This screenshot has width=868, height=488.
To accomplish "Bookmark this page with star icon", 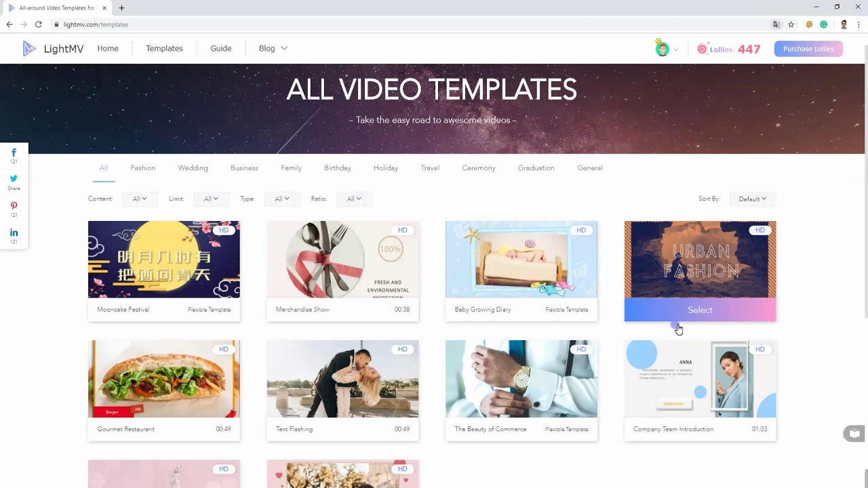I will tap(791, 24).
